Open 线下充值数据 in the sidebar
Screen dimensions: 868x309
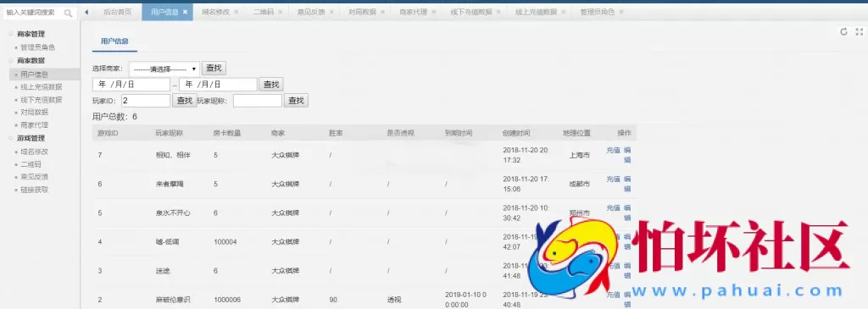coord(42,100)
